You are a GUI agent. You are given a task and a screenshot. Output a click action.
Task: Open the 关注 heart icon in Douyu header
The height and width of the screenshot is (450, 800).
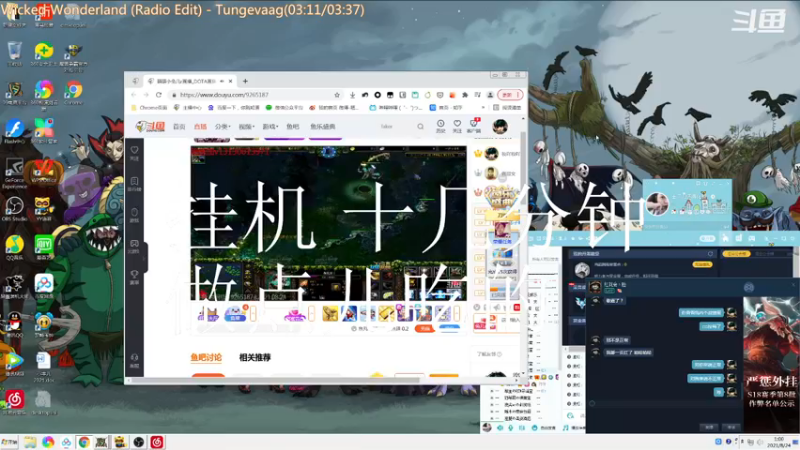(x=457, y=126)
